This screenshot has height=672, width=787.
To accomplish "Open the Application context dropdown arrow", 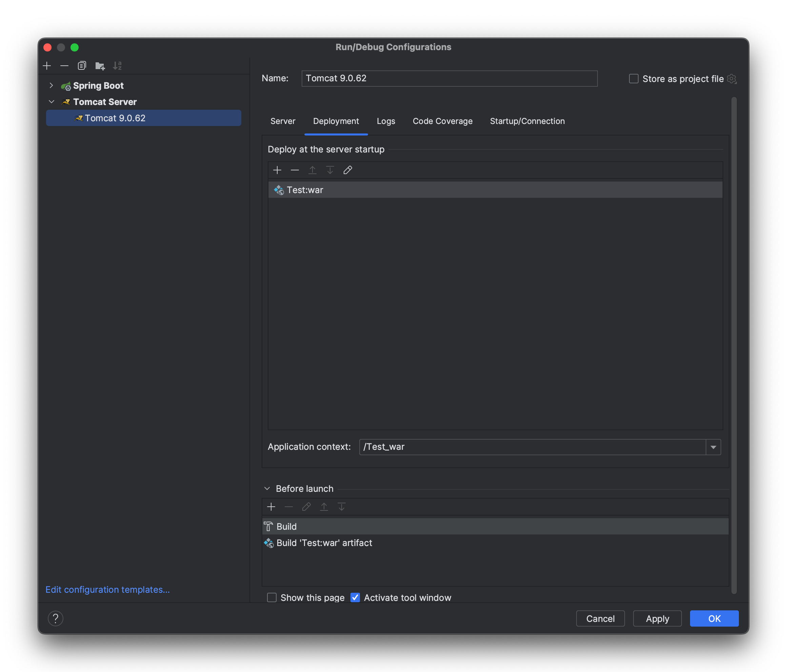I will [x=713, y=447].
